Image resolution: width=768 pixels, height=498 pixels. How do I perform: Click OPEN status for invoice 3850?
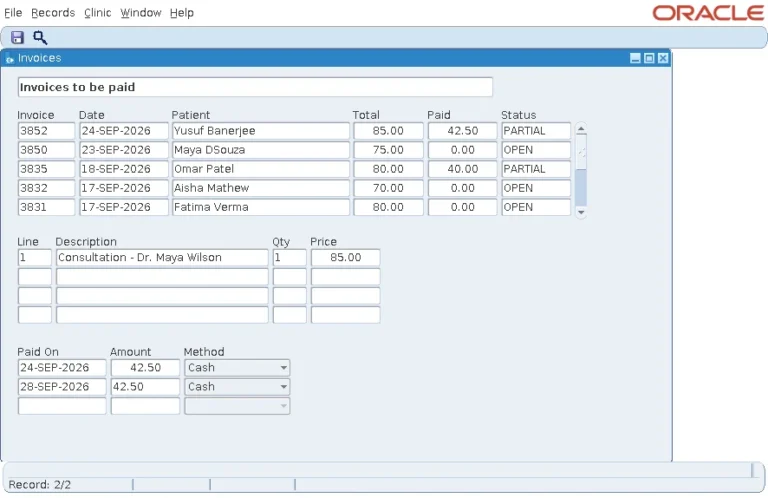[x=536, y=150]
